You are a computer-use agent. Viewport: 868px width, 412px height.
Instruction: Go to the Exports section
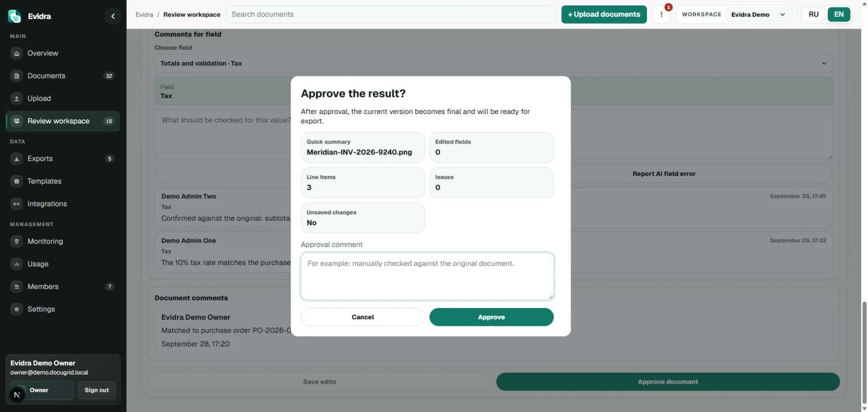[63, 159]
